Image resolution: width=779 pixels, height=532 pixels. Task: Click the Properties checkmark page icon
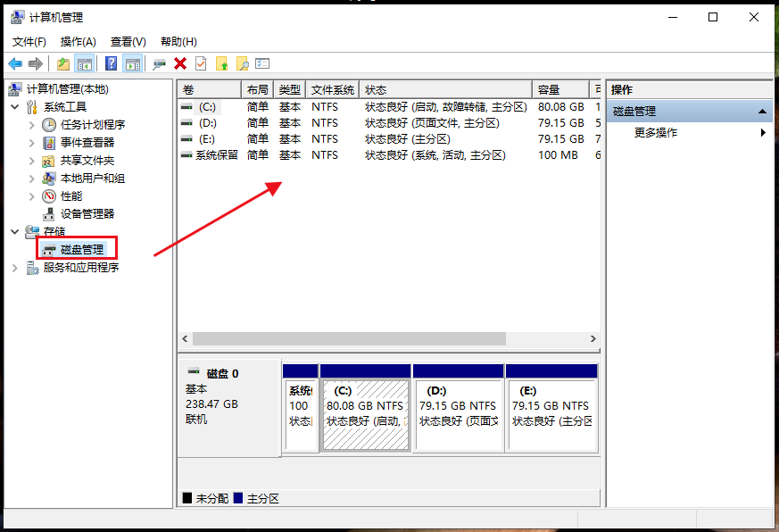(201, 63)
